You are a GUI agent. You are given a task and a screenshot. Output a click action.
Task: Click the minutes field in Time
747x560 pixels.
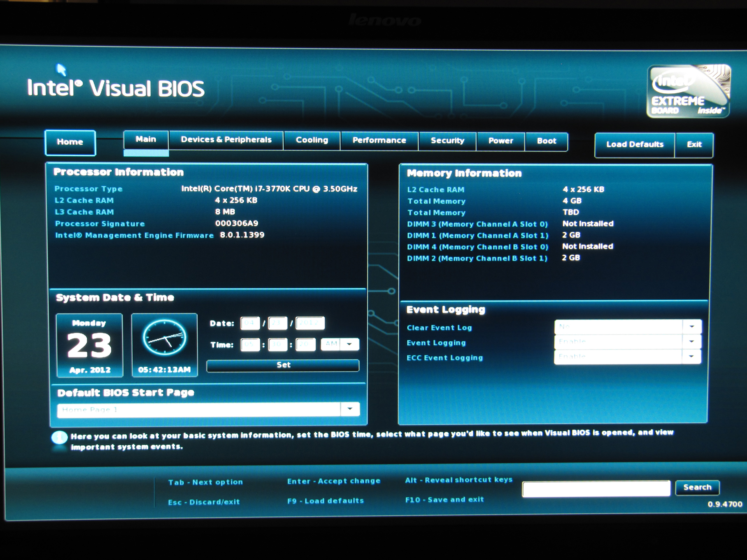[x=277, y=345]
